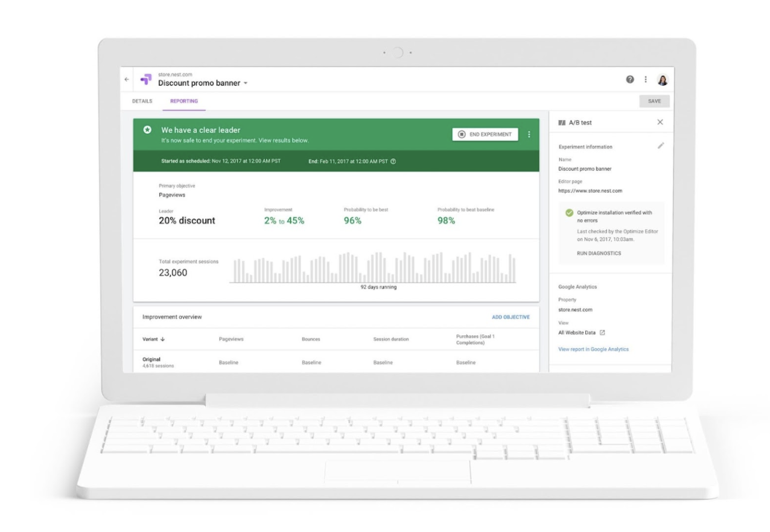
Task: Click help icon beside End date
Action: 393,161
